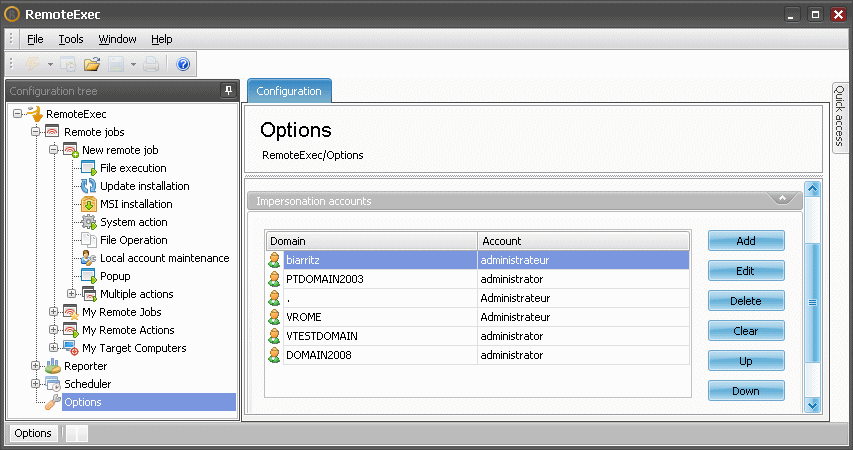Screen dimensions: 853x450
Task: Open the dropdown arrow beside the Launch icon
Action: [x=50, y=65]
